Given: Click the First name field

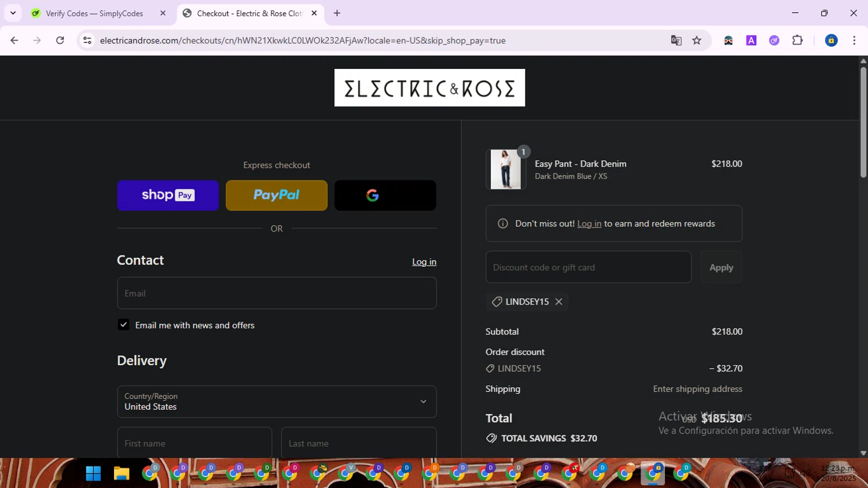Looking at the screenshot, I should tap(194, 443).
